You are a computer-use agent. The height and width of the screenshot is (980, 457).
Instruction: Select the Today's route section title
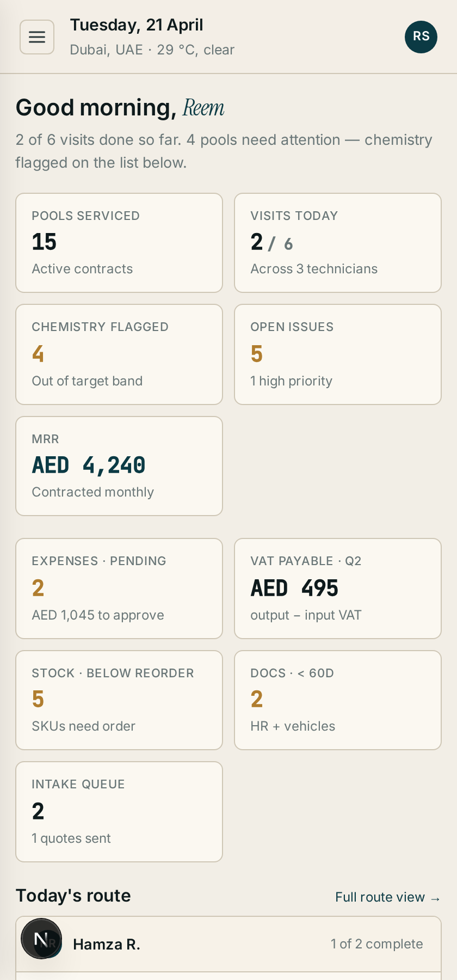coord(73,896)
